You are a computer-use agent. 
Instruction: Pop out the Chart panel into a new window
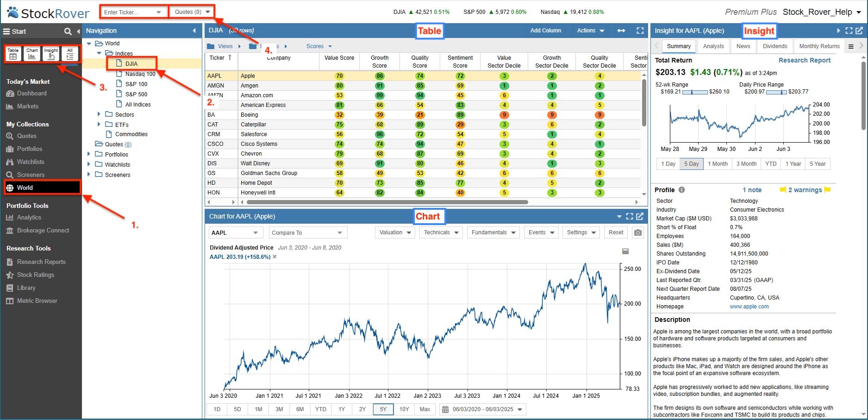coord(640,216)
